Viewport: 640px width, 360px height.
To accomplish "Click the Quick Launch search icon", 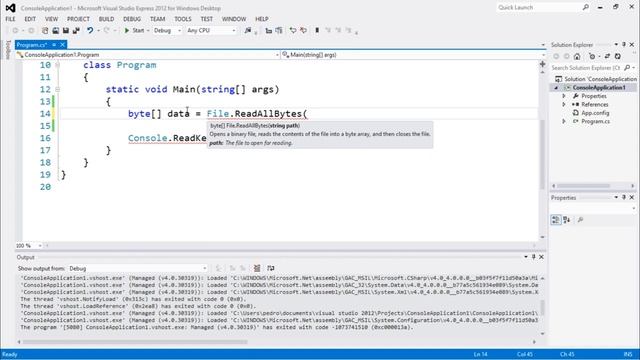I will 586,7.
